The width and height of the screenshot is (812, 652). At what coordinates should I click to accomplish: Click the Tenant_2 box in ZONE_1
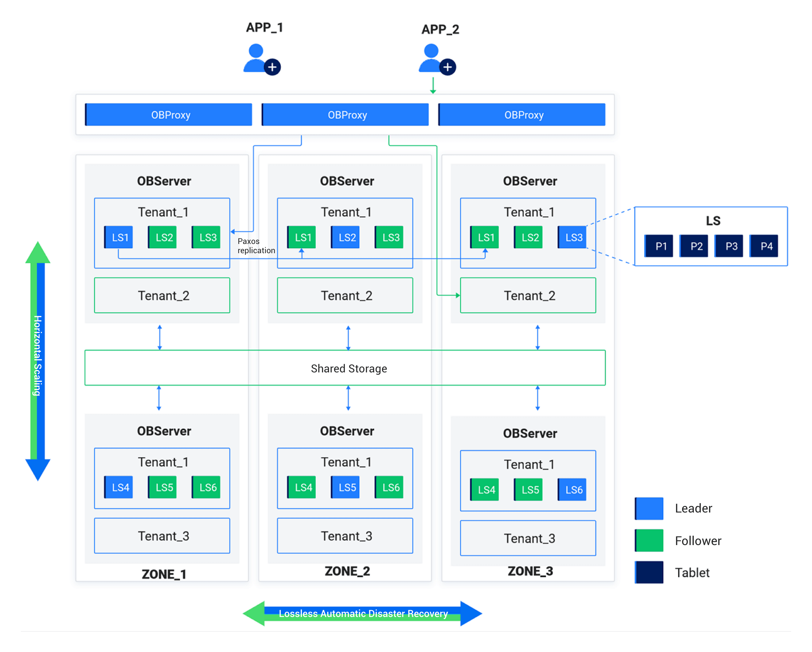tap(162, 296)
